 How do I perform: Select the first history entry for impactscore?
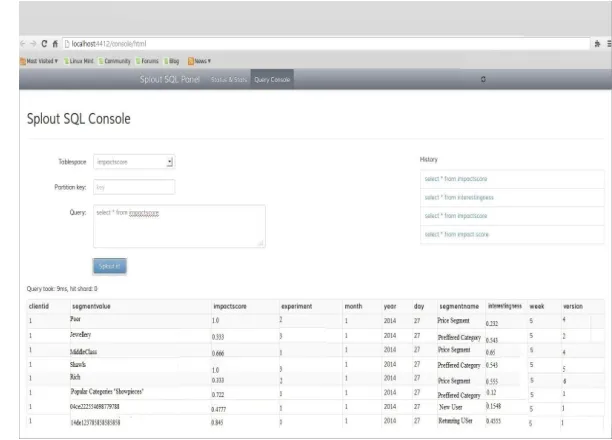(x=512, y=179)
